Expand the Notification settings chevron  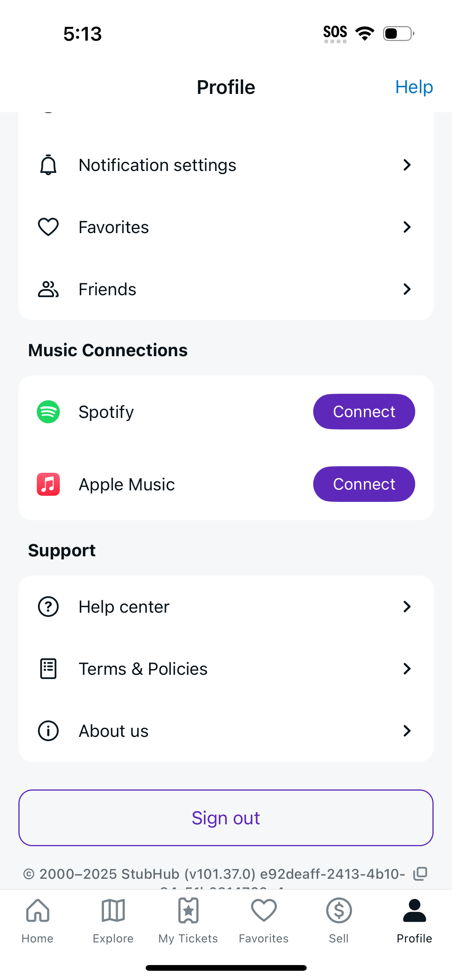coord(407,165)
